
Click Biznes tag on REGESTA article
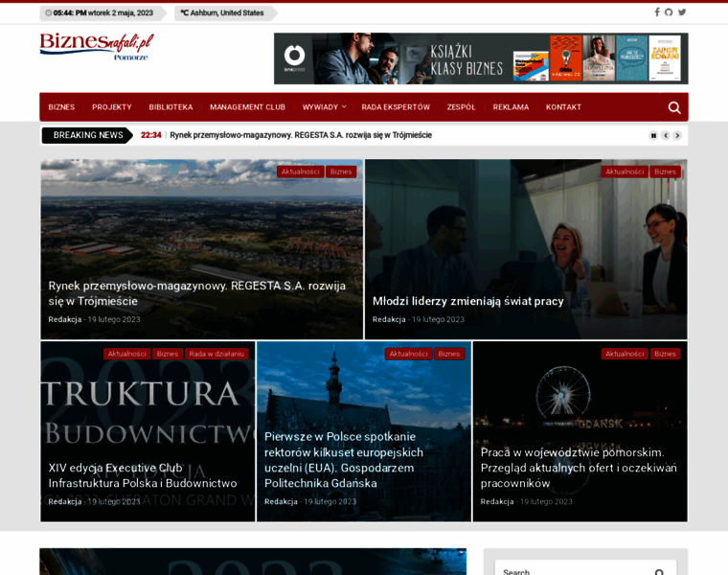pyautogui.click(x=341, y=172)
